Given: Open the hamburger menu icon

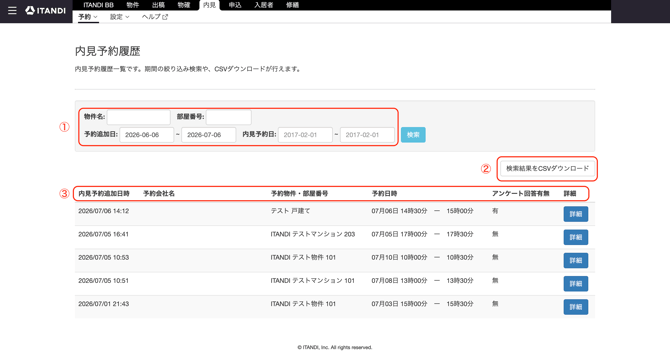Looking at the screenshot, I should [12, 10].
